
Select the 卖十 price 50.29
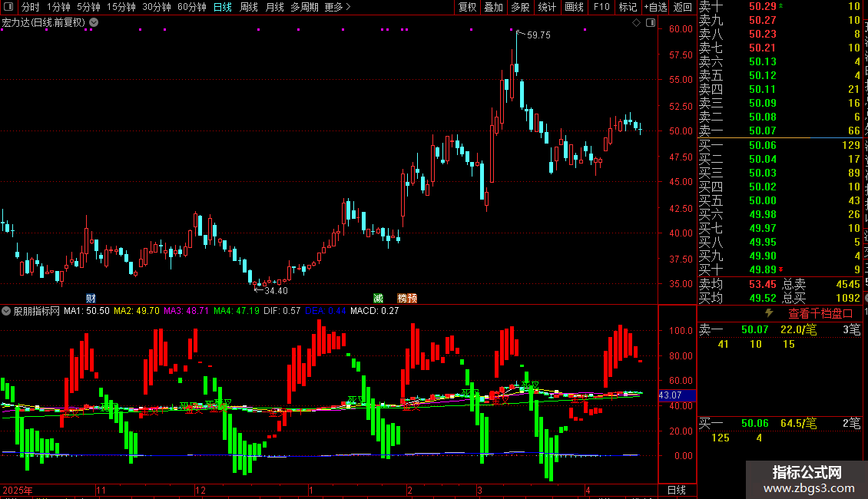point(762,6)
